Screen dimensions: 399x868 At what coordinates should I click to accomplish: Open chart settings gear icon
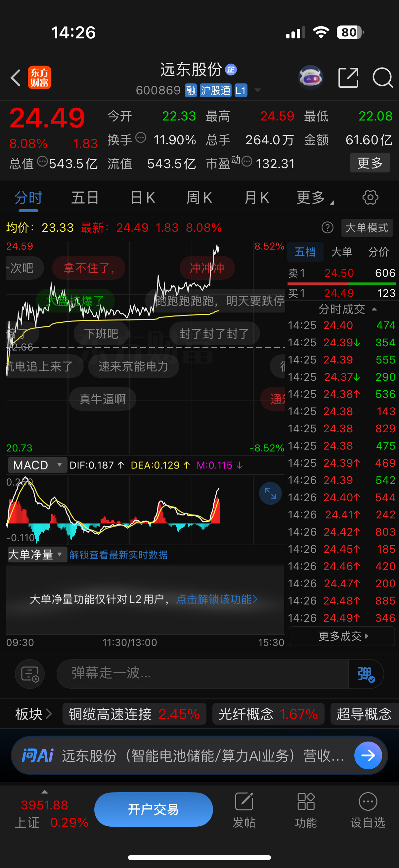(x=370, y=197)
